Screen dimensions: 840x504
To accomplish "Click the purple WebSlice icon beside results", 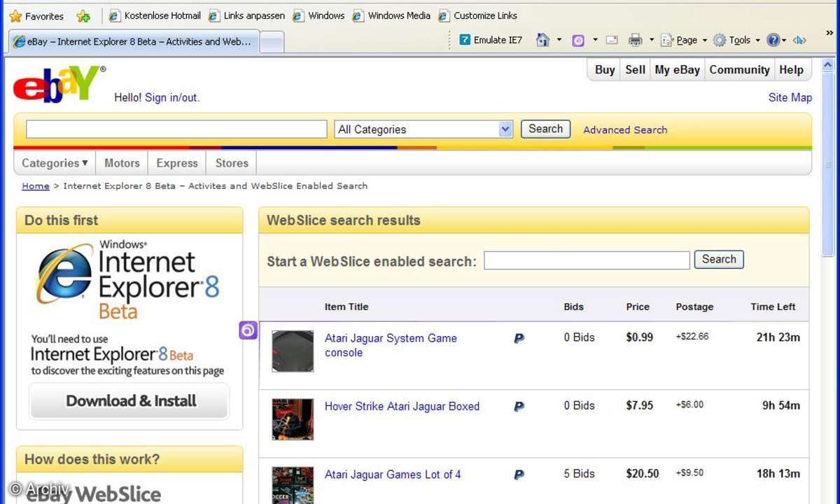I will [x=248, y=330].
